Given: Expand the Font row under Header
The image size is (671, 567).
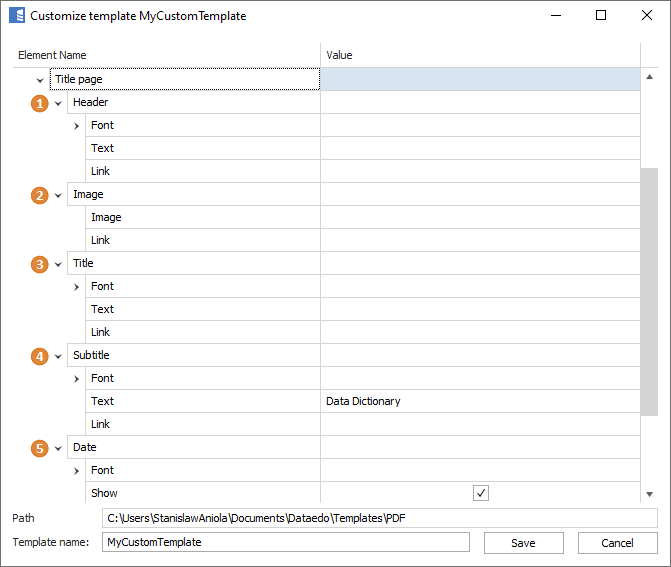Looking at the screenshot, I should tap(76, 126).
